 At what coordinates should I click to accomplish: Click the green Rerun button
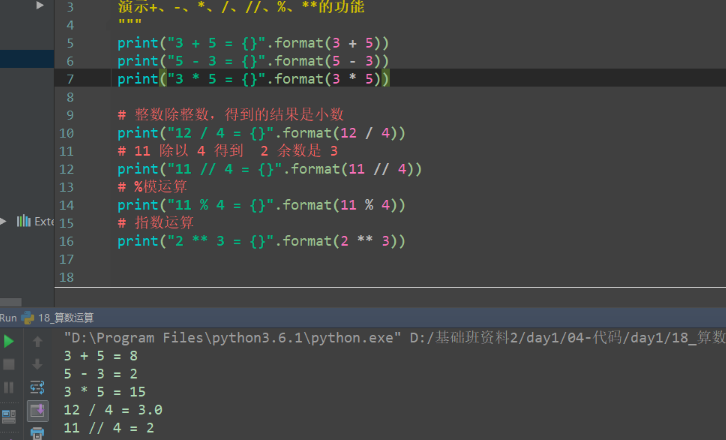pyautogui.click(x=9, y=341)
